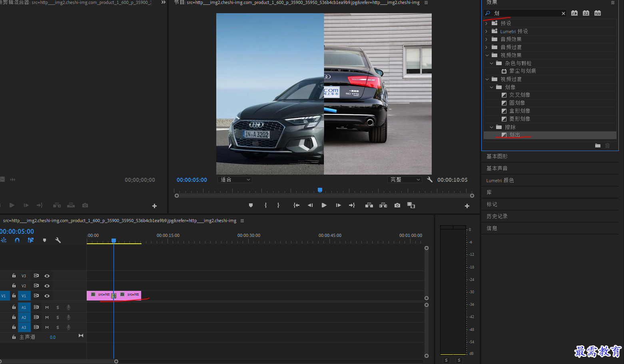Export frame with camera icon in program monitor

[x=397, y=205]
